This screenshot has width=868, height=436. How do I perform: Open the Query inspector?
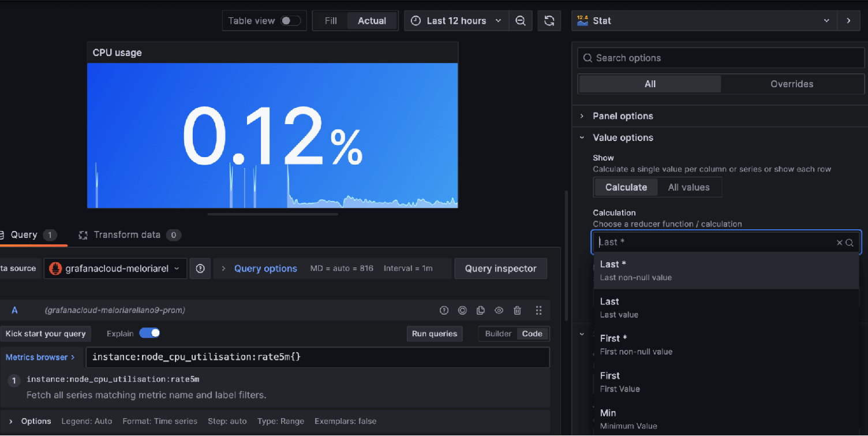point(500,269)
